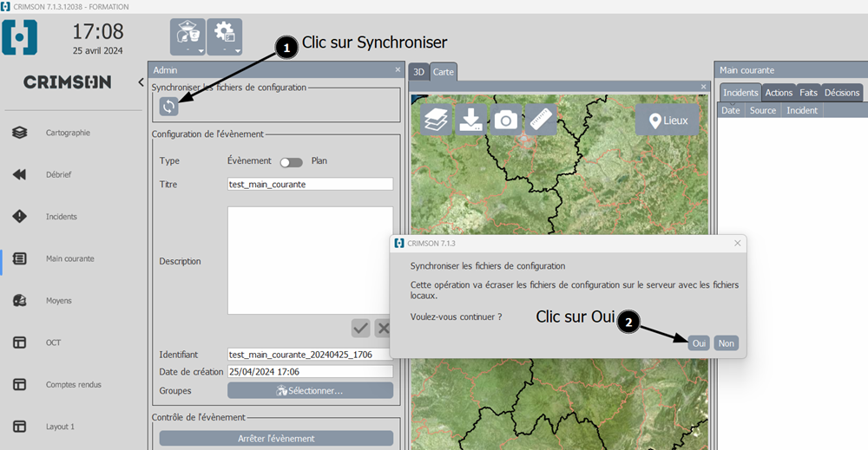The image size is (868, 450).
Task: Click into the Titre text field
Action: click(309, 184)
